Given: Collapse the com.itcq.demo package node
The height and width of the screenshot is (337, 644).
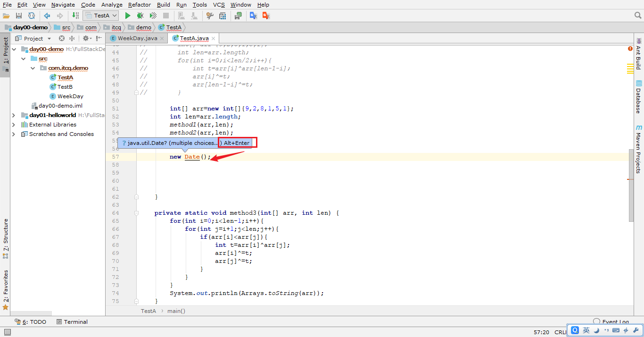Looking at the screenshot, I should click(33, 68).
